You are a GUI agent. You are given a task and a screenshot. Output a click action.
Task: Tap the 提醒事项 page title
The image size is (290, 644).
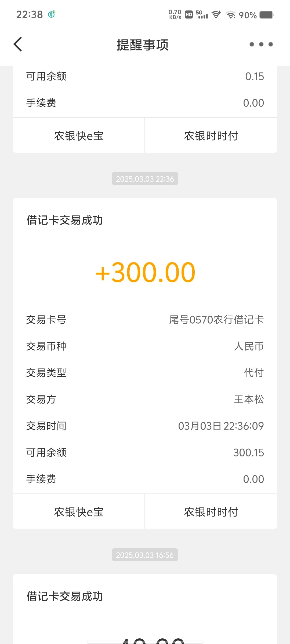[143, 45]
